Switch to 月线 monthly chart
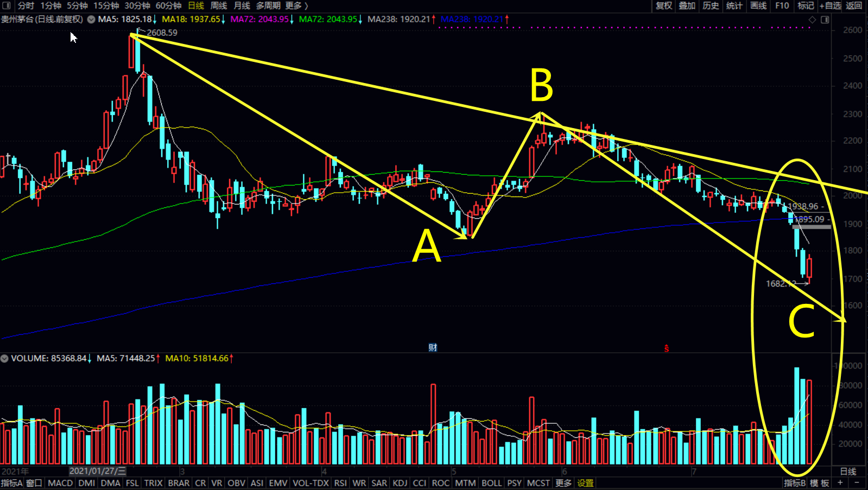Image resolution: width=868 pixels, height=490 pixels. (242, 5)
